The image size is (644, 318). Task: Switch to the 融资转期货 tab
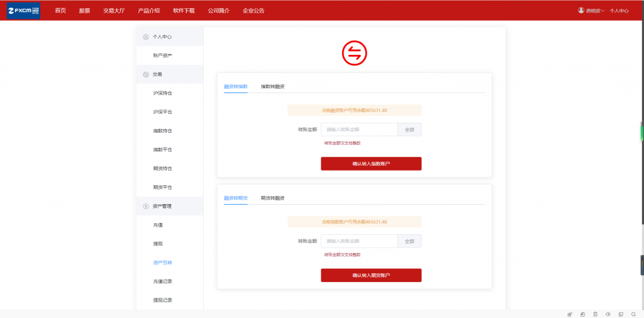tap(236, 198)
